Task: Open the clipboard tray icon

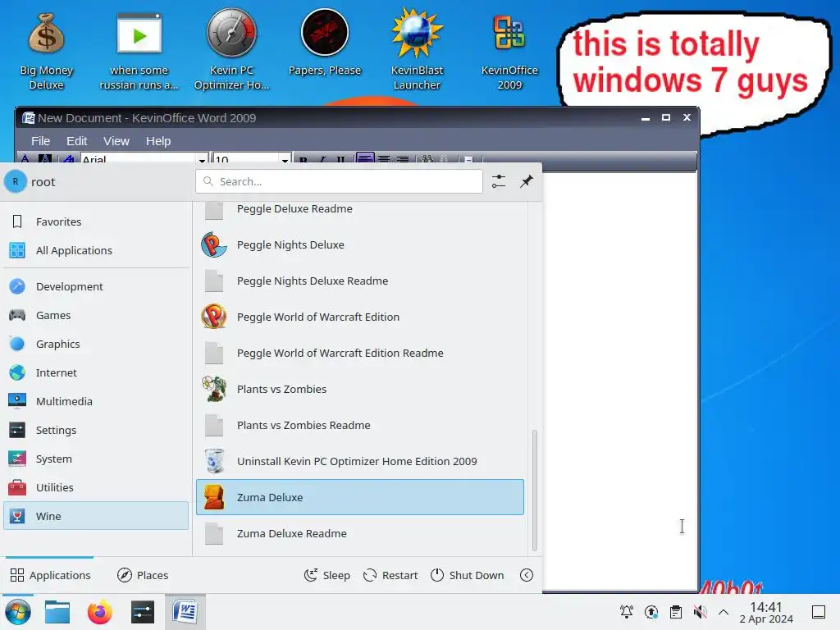Action: [x=676, y=612]
